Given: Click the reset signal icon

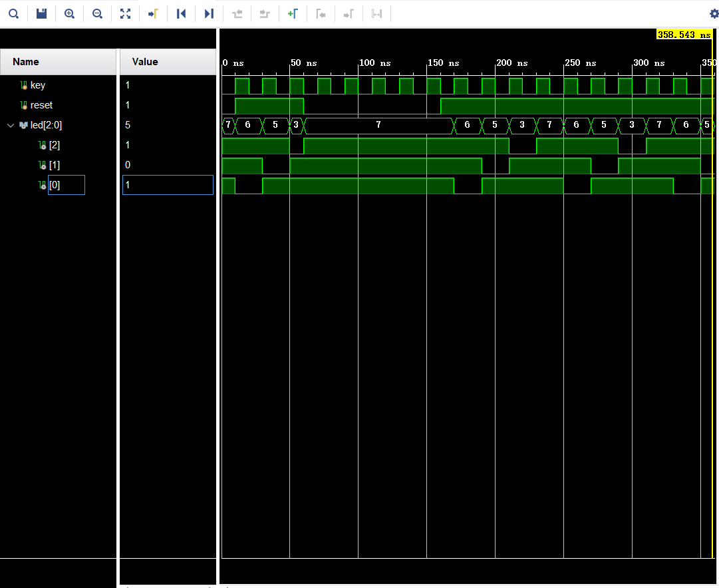Looking at the screenshot, I should tap(24, 106).
